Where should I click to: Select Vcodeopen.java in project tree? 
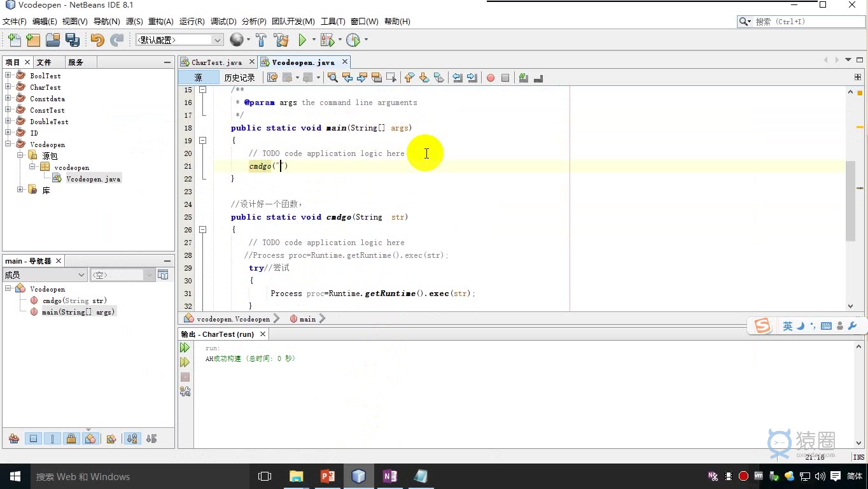[93, 179]
